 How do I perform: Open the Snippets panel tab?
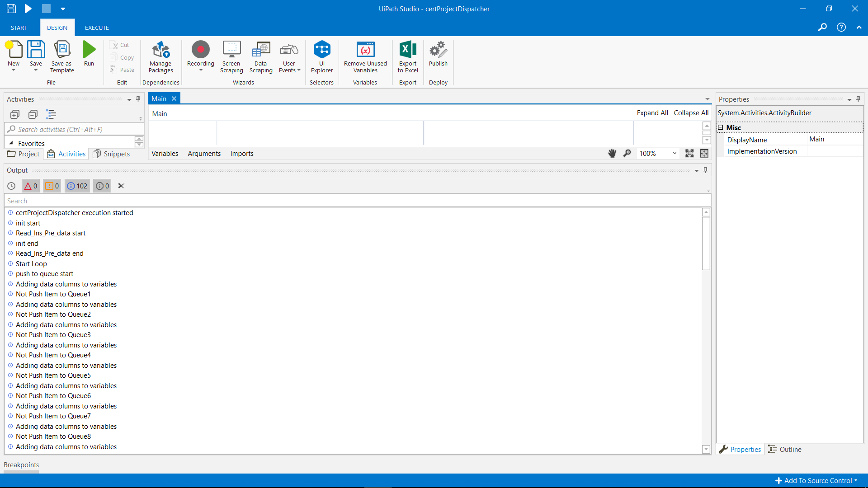click(x=112, y=154)
